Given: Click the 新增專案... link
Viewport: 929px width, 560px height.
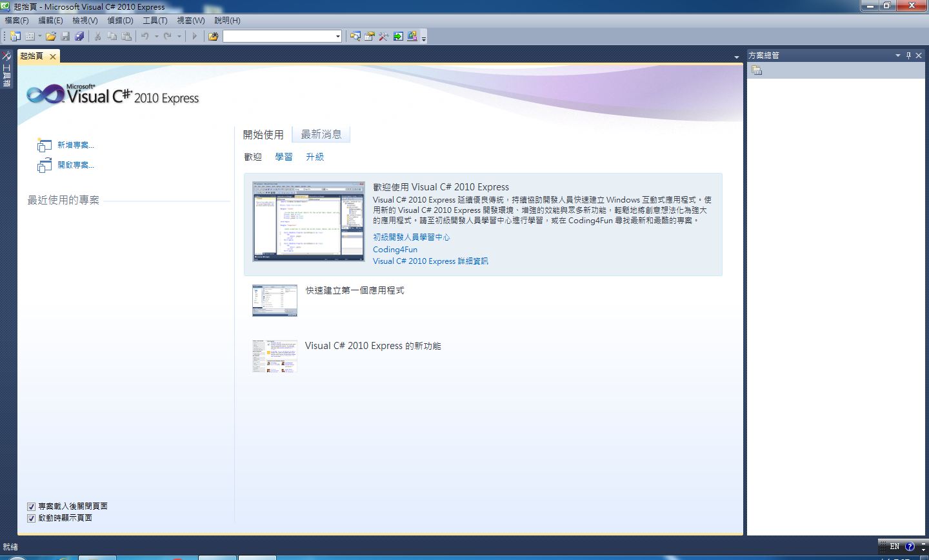Looking at the screenshot, I should 75,145.
